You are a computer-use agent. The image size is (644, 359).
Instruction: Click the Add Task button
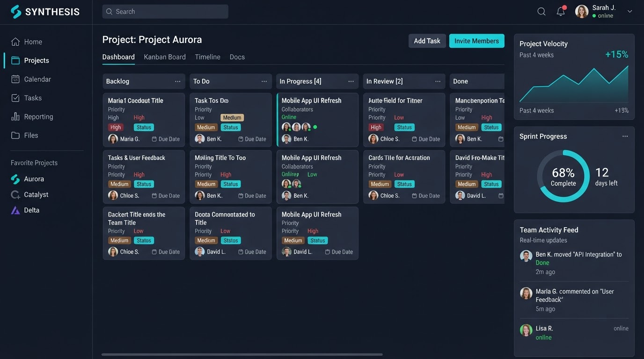point(427,41)
